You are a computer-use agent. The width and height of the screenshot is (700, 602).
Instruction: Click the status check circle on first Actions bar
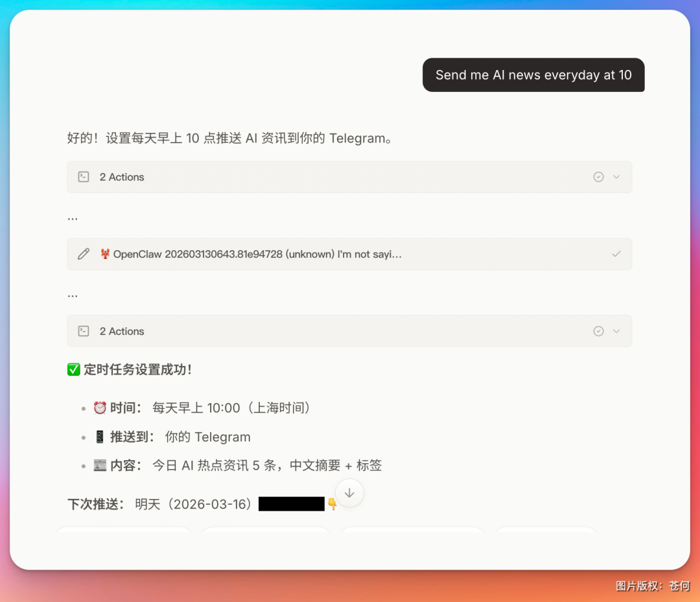[x=598, y=176]
